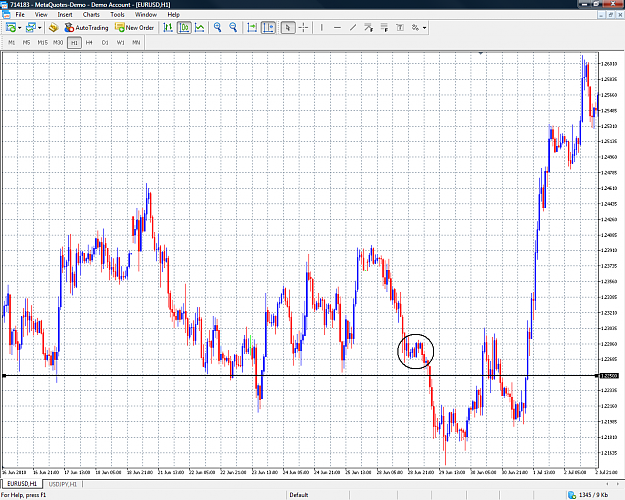Select the standard cursor tool

pyautogui.click(x=288, y=28)
